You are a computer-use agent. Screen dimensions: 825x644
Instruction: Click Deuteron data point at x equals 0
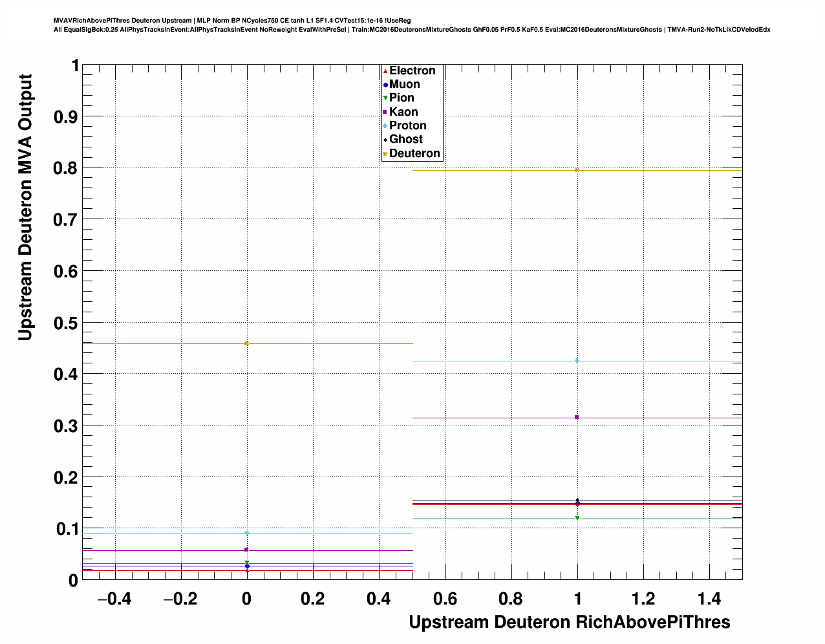tap(246, 343)
